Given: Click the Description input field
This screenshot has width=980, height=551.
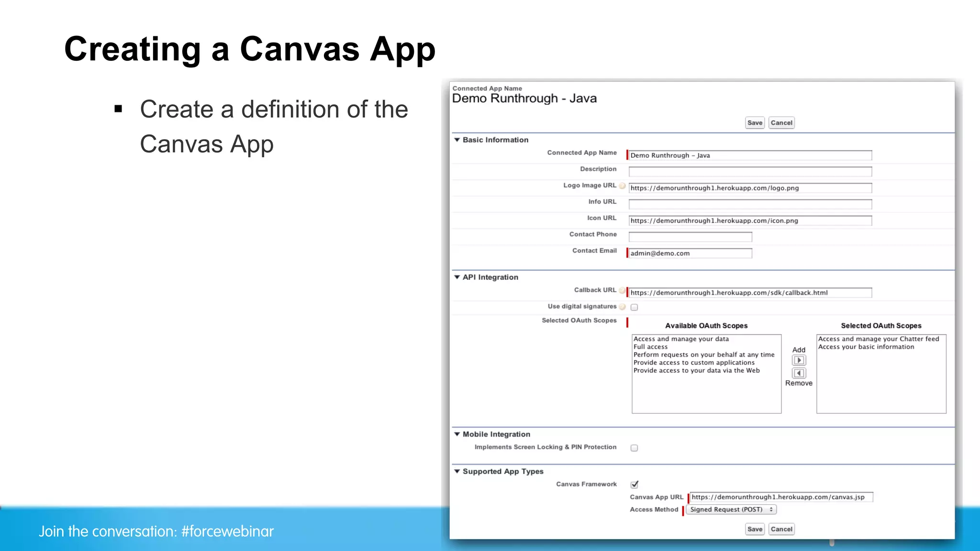Looking at the screenshot, I should (750, 171).
